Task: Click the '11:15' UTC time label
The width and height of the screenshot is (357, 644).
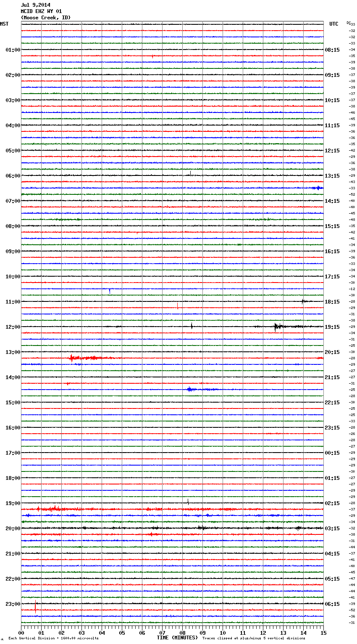Action: tap(332, 126)
